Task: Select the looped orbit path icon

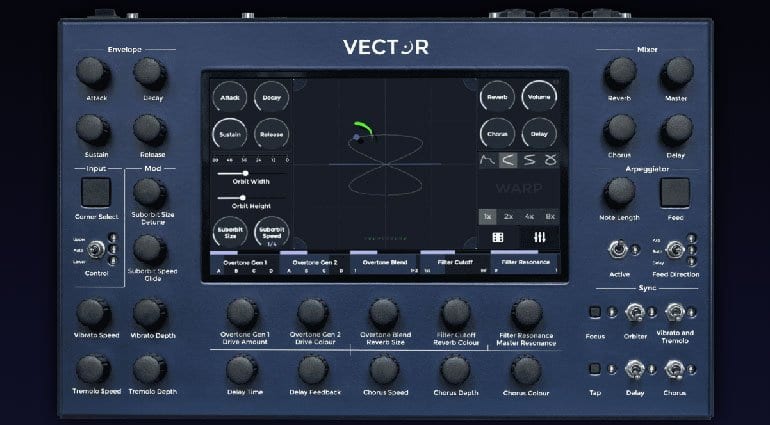Action: click(550, 160)
